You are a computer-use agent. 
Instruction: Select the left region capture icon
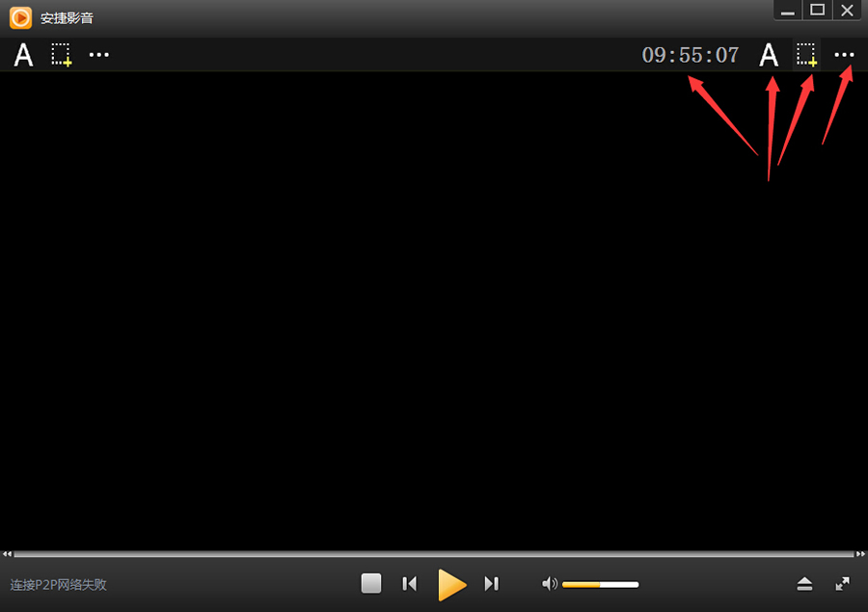(62, 55)
